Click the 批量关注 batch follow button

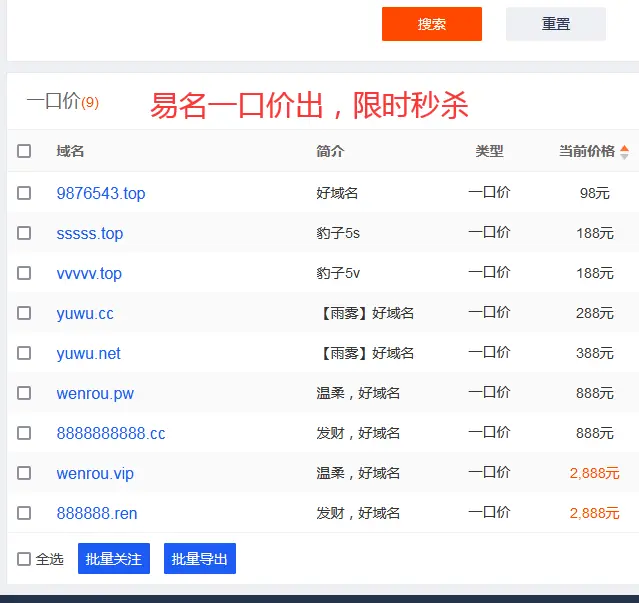114,559
